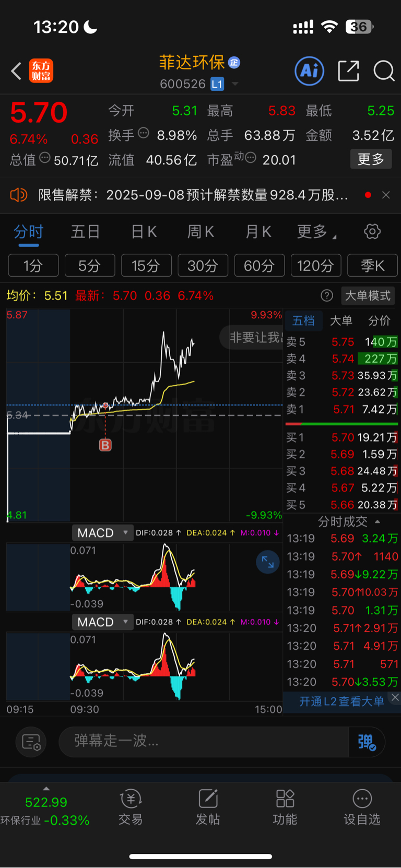Viewport: 401px width, 868px height.
Task: Tap the 13:20 clock in status bar
Action: click(x=56, y=27)
